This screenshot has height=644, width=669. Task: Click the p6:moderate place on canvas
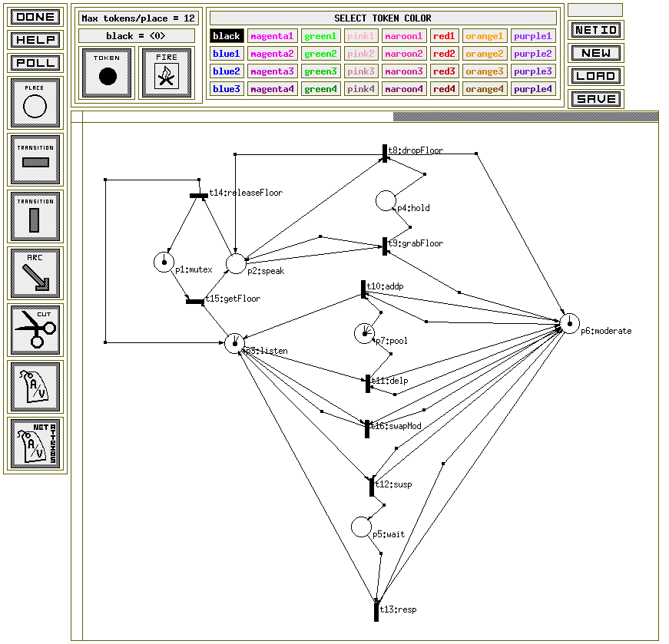(569, 323)
